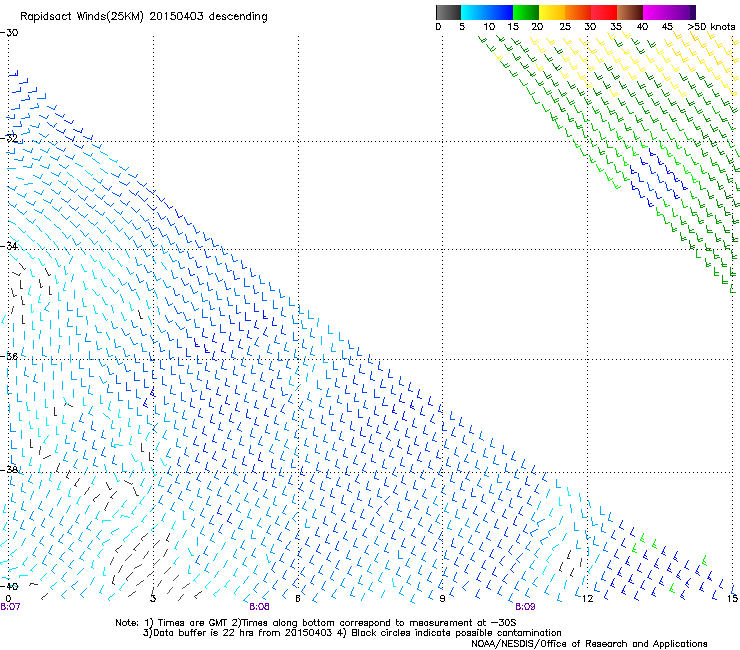Click the latitude label '-32'

coord(9,138)
